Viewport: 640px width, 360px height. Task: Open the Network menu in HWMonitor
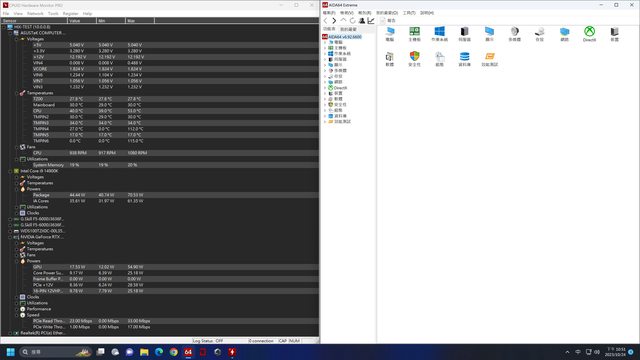35,13
